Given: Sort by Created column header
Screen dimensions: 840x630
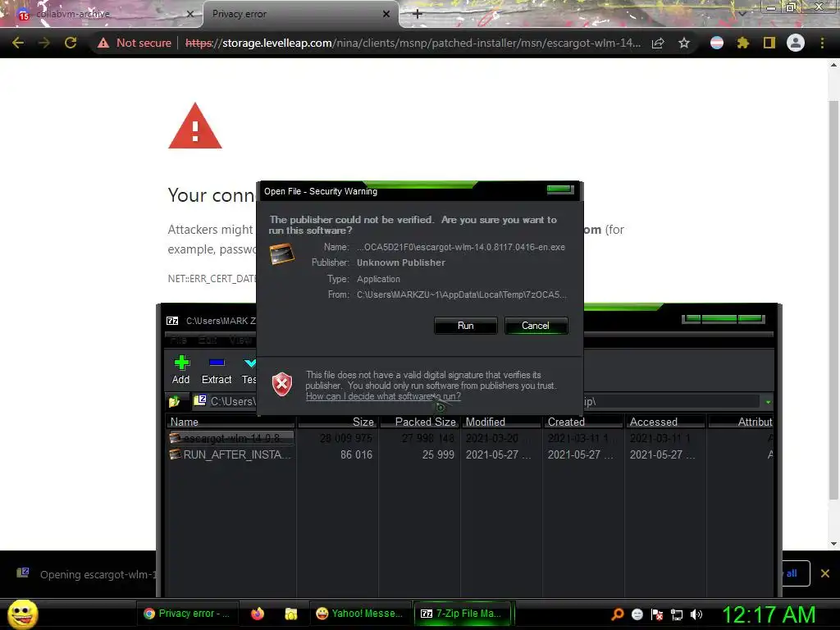Looking at the screenshot, I should (584, 422).
